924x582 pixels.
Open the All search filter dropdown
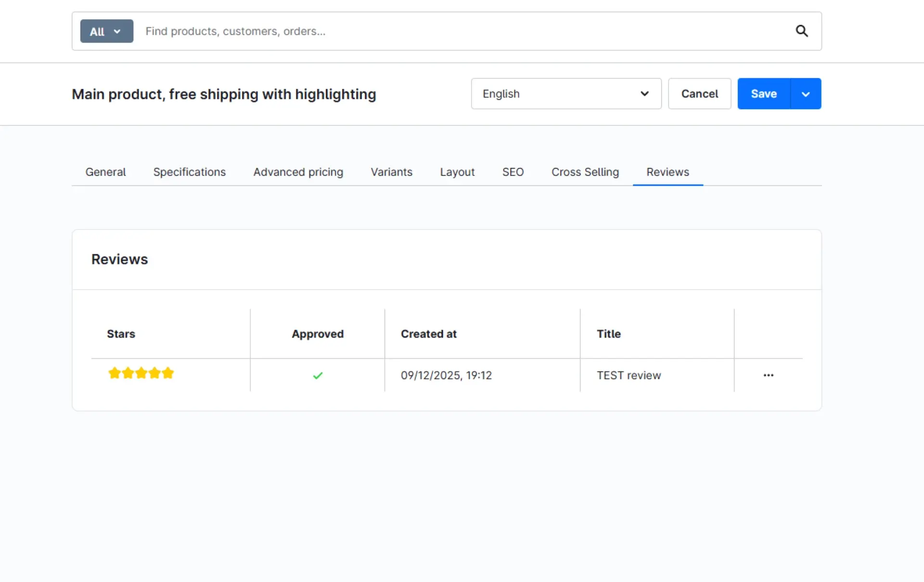[106, 31]
